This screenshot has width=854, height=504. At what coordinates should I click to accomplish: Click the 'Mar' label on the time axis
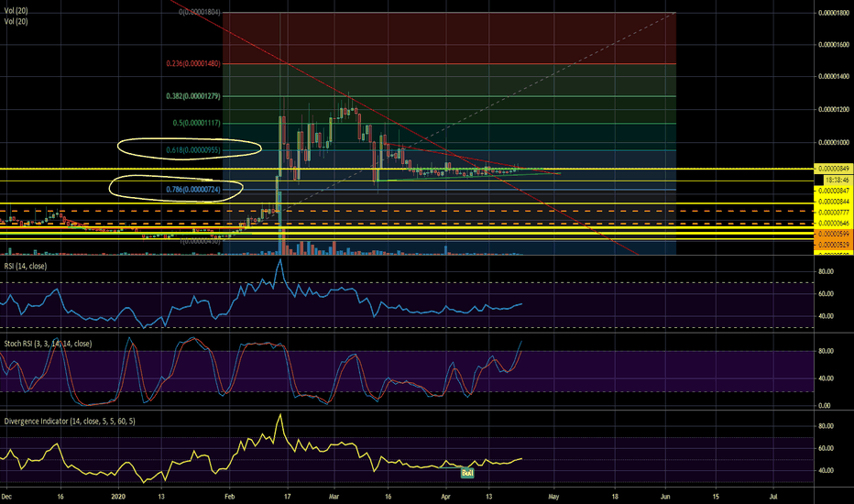click(334, 497)
